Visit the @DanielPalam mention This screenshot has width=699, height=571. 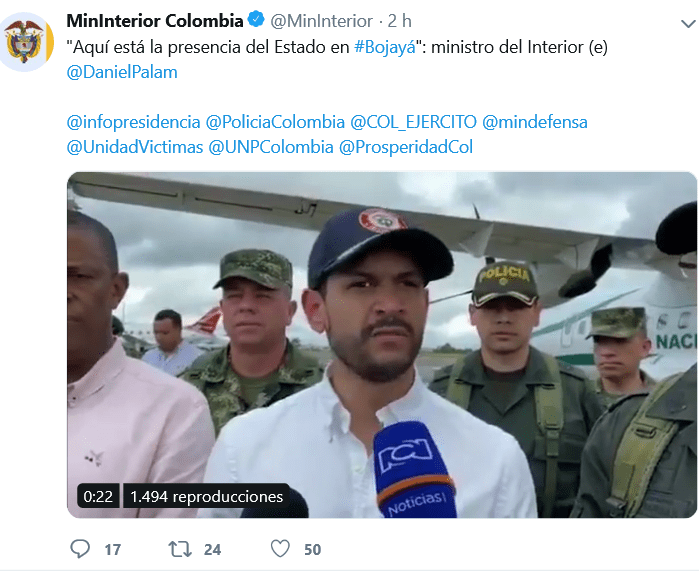[x=122, y=72]
